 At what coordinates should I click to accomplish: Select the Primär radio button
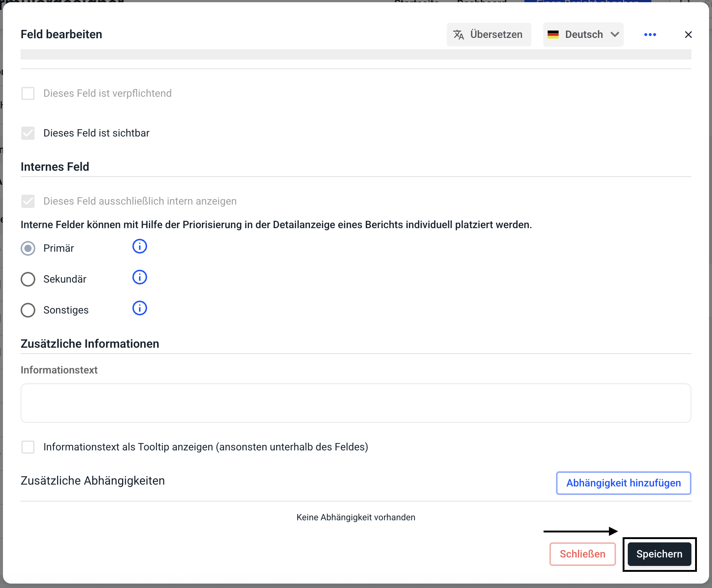coord(28,248)
